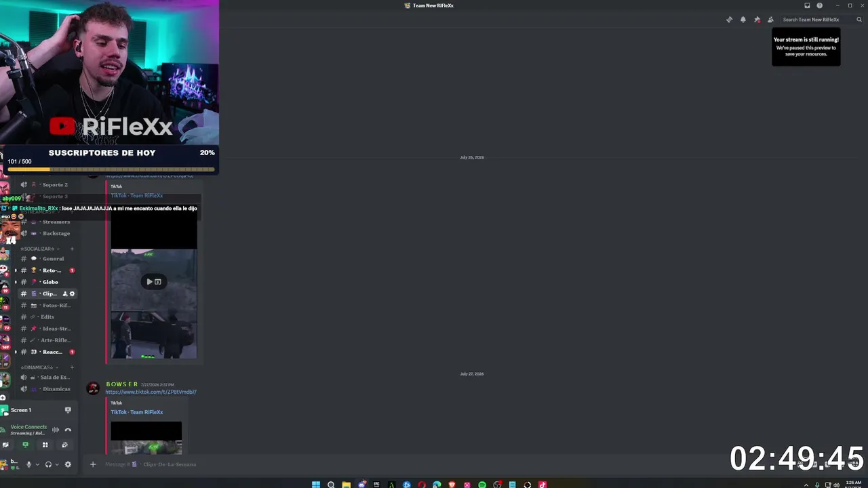The height and width of the screenshot is (488, 868).
Task: Mute the microphone
Action: (x=28, y=464)
